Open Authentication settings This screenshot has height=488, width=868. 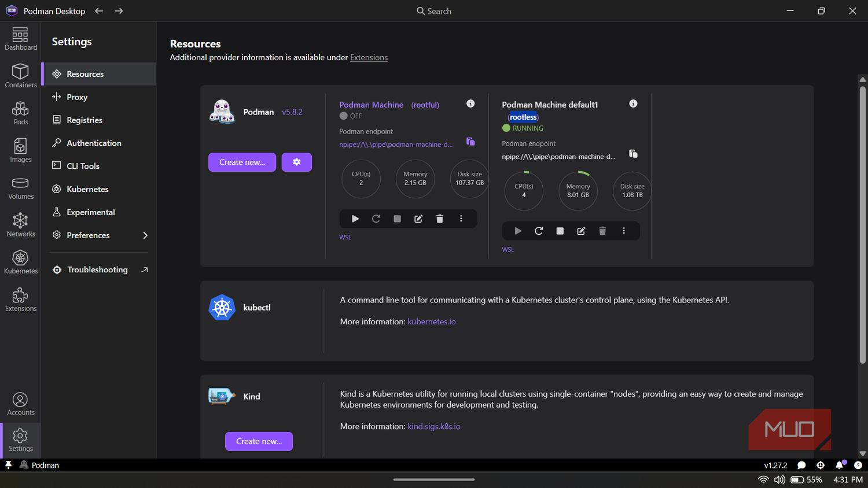coord(99,143)
